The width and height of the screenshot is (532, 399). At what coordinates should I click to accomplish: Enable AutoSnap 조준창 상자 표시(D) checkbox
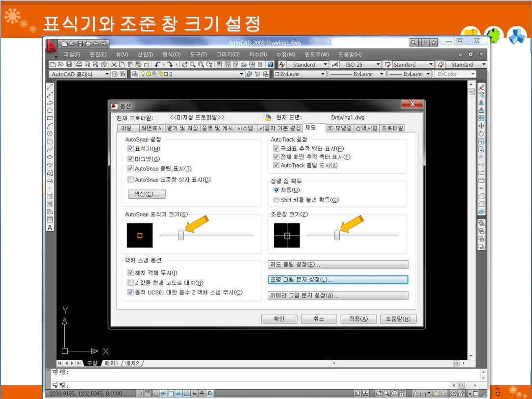tap(130, 180)
